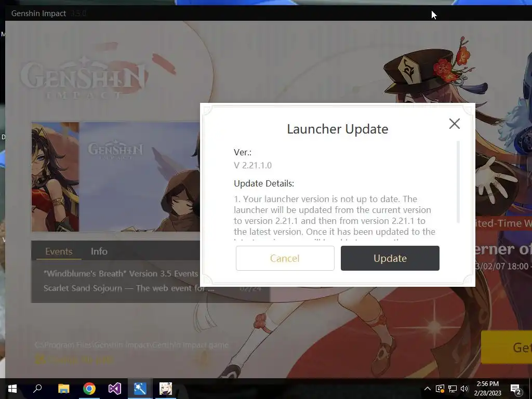
Task: Switch to the Events tab
Action: pyautogui.click(x=59, y=251)
